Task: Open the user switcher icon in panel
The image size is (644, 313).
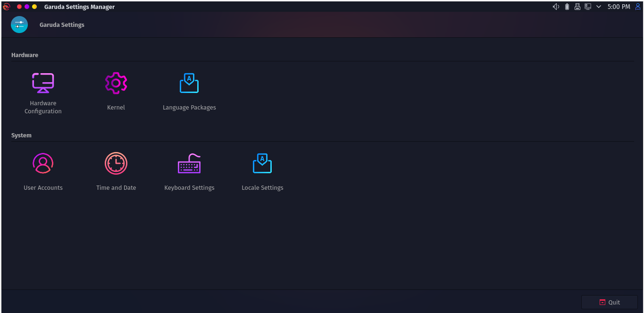Action: click(638, 7)
